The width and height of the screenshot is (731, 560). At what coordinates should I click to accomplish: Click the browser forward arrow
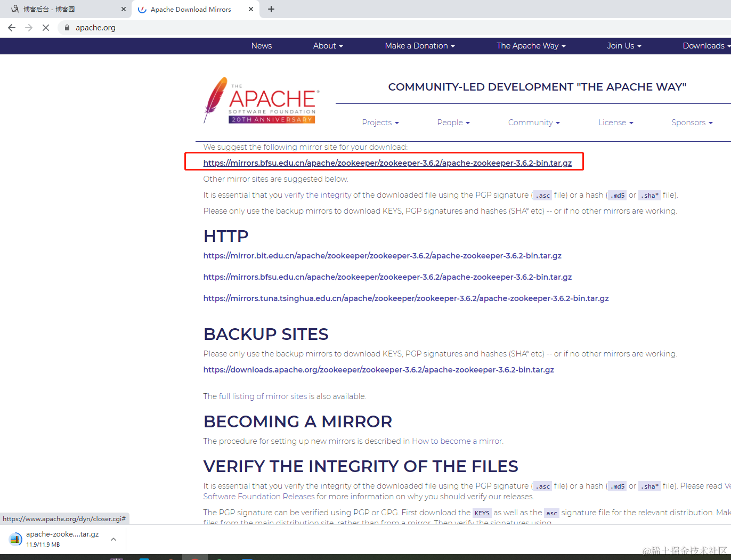(29, 28)
